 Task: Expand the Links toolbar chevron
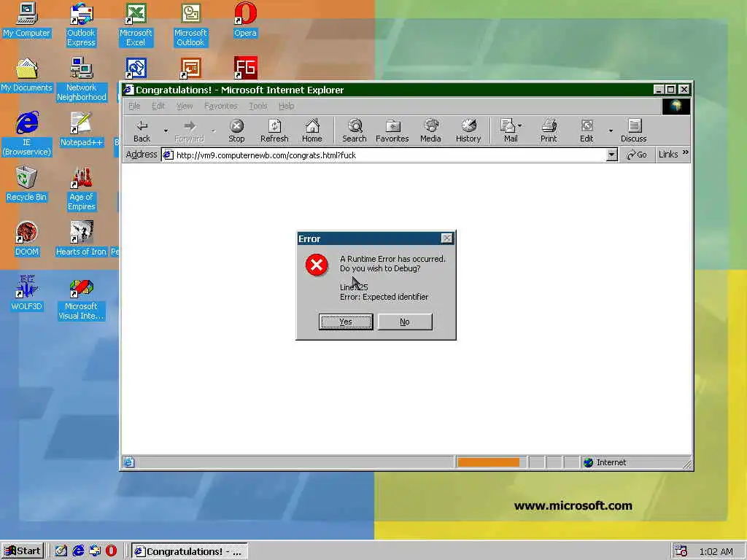pyautogui.click(x=686, y=153)
